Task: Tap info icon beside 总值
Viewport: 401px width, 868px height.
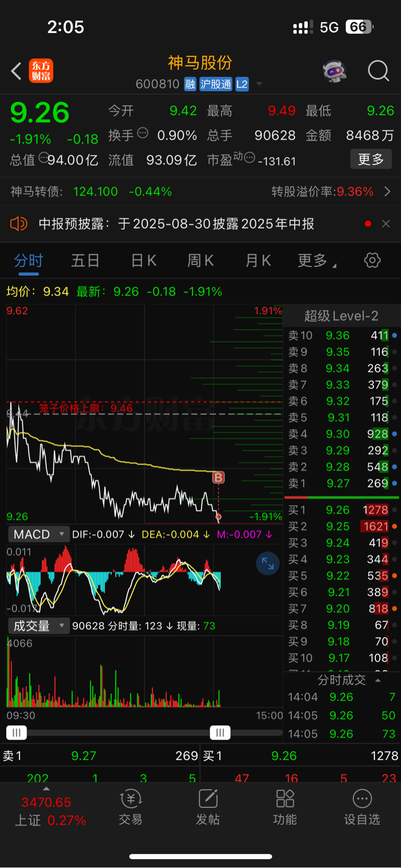Action: click(44, 157)
